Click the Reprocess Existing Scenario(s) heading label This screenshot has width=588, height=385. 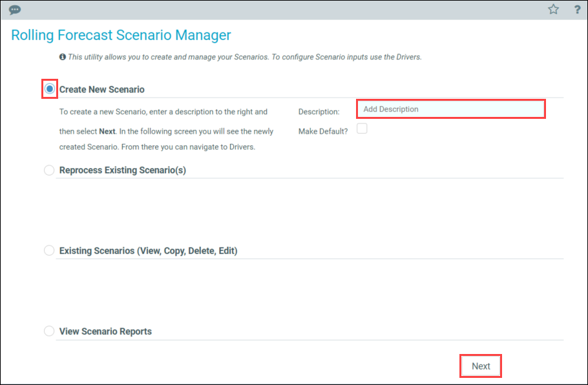[x=123, y=170]
